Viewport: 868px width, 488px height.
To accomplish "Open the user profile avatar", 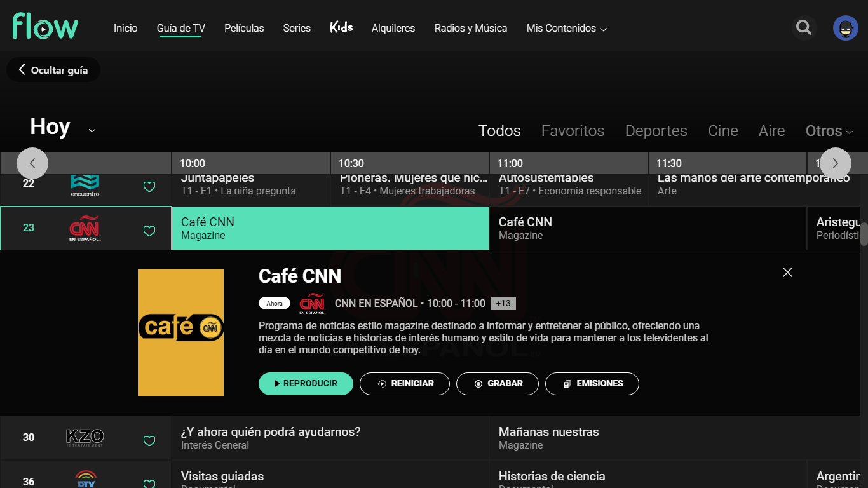I will (x=846, y=28).
